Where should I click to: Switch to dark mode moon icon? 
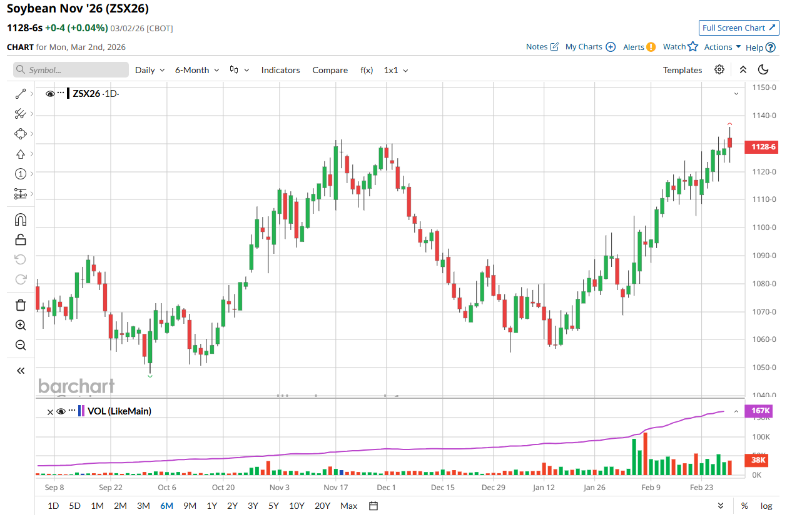[x=763, y=70]
